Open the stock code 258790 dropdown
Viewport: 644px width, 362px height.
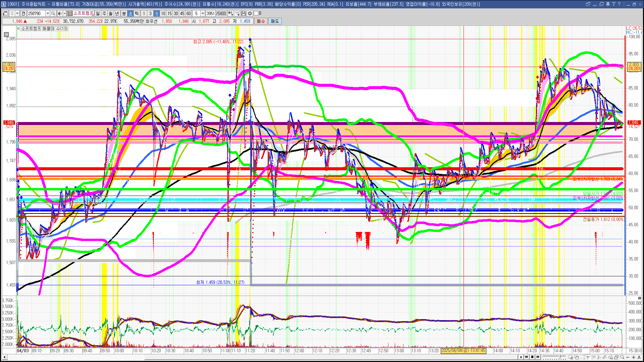[x=48, y=13]
